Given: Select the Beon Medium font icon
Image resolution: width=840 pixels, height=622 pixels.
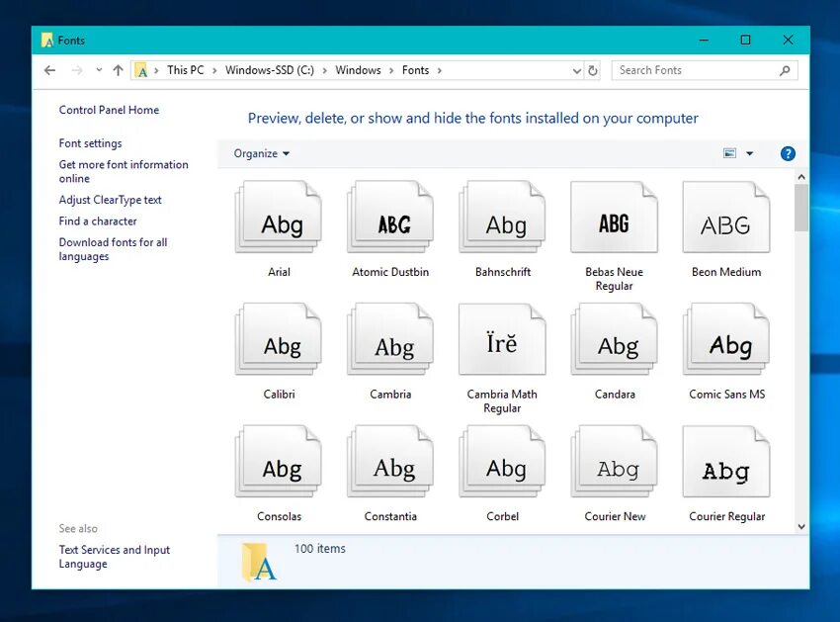Looking at the screenshot, I should 726,218.
